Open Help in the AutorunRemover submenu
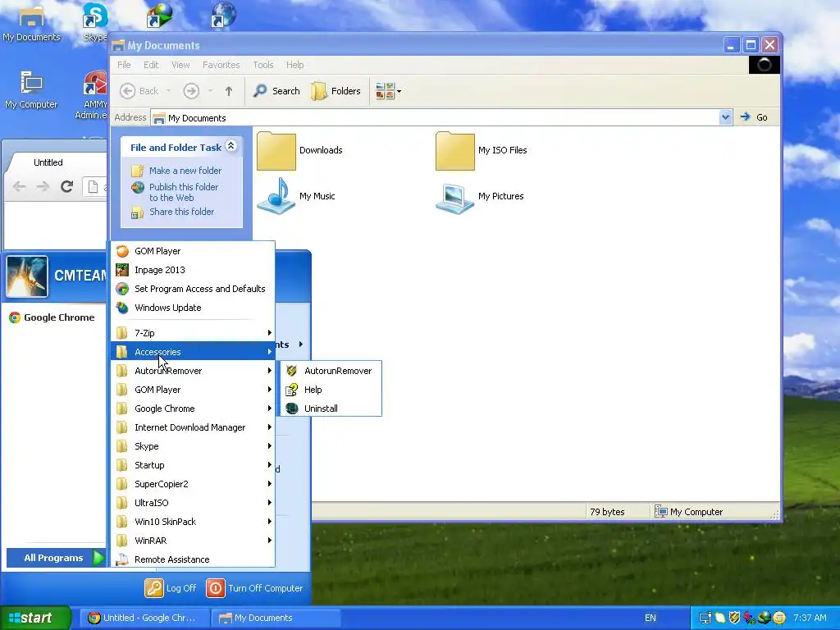The image size is (840, 630). click(331, 390)
